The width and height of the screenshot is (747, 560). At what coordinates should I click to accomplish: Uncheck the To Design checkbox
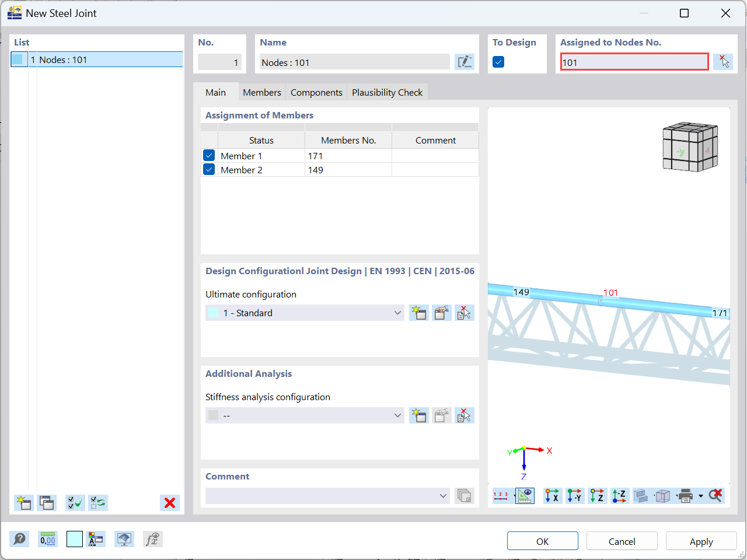pos(498,62)
